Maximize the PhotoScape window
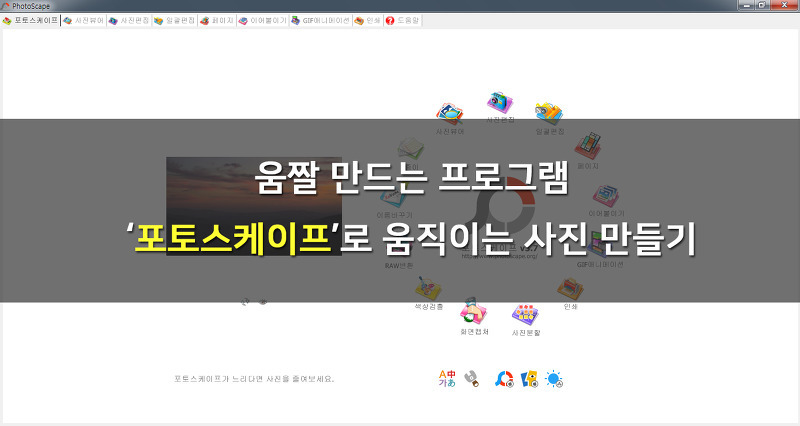 [x=762, y=5]
